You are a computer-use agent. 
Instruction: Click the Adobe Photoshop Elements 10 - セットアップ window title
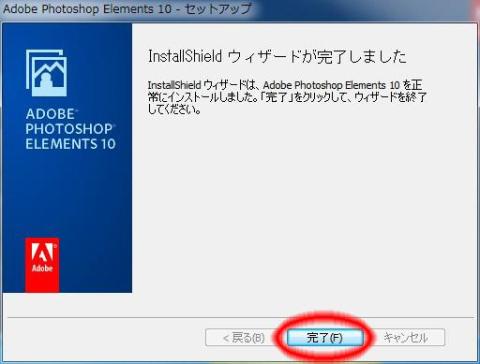coord(127,9)
